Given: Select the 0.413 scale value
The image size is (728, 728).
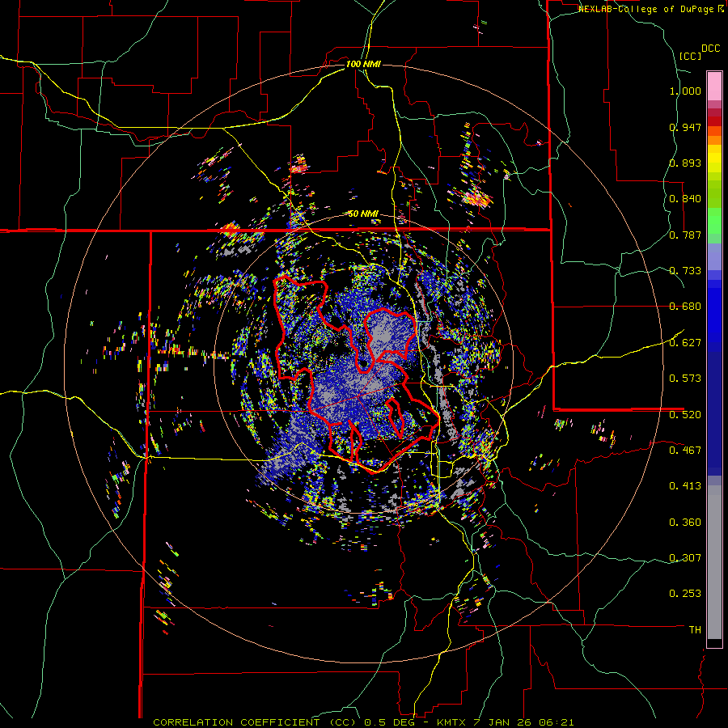Looking at the screenshot, I should [x=685, y=486].
